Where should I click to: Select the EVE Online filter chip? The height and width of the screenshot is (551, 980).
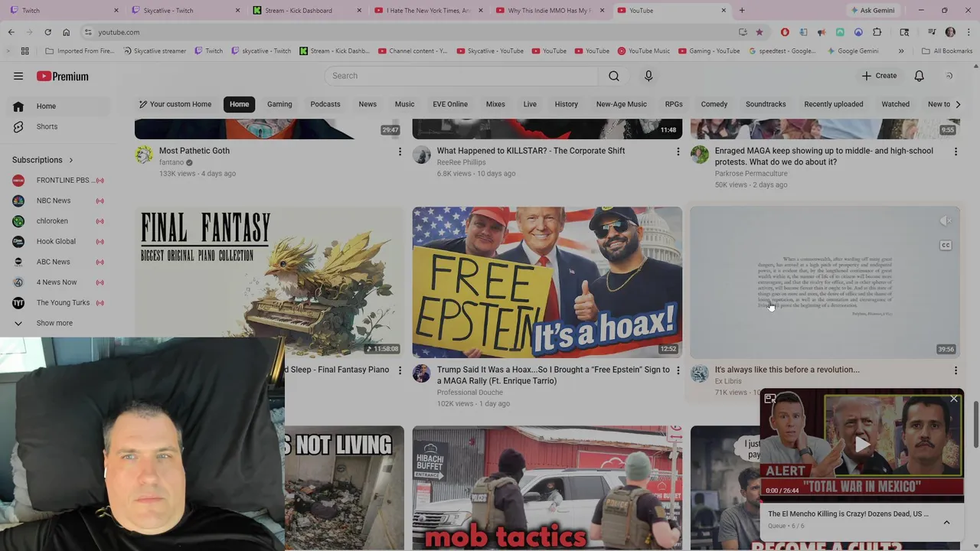[450, 104]
